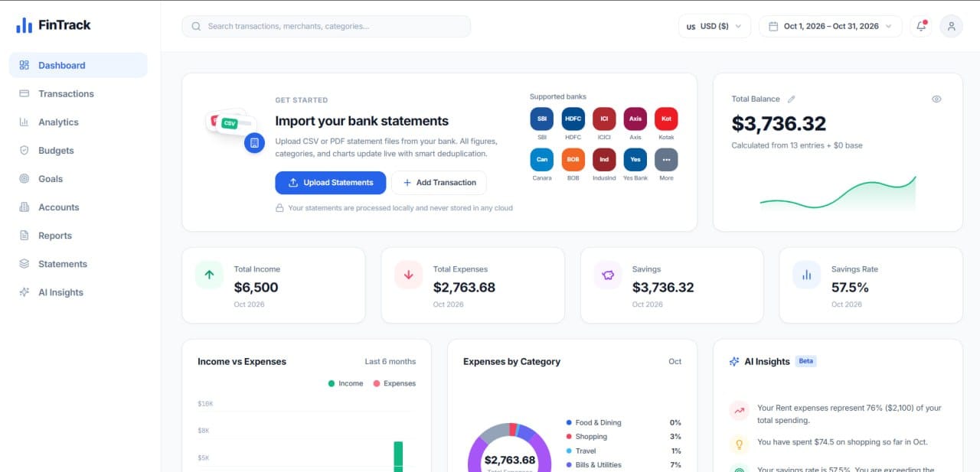Image resolution: width=980 pixels, height=472 pixels.
Task: Select the SBI bank icon
Action: (542, 119)
